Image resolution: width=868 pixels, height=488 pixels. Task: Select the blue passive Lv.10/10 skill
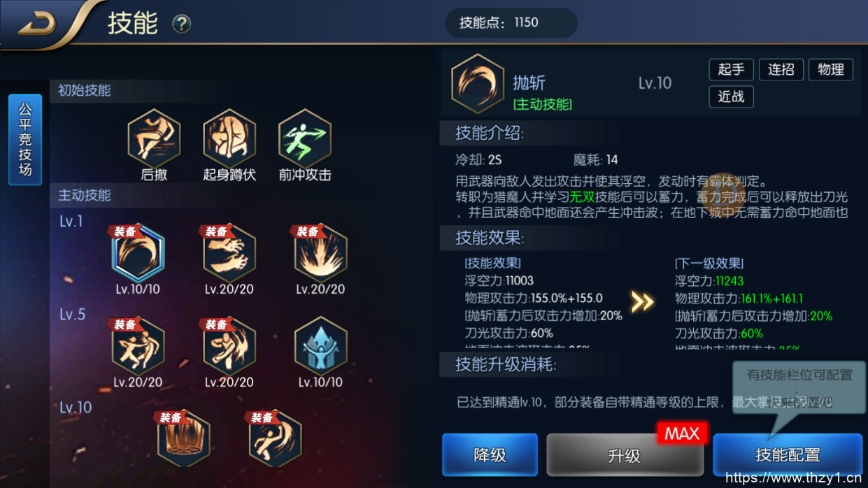(320, 346)
